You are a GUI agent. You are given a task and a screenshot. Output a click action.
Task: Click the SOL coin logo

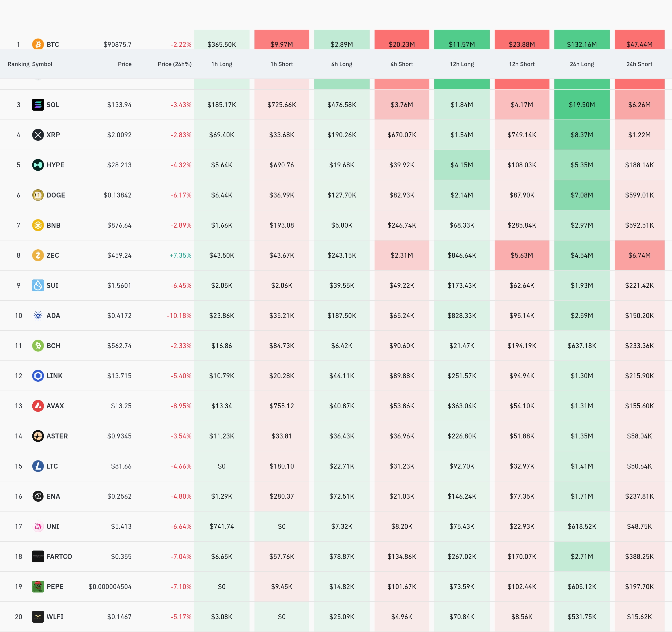[38, 105]
